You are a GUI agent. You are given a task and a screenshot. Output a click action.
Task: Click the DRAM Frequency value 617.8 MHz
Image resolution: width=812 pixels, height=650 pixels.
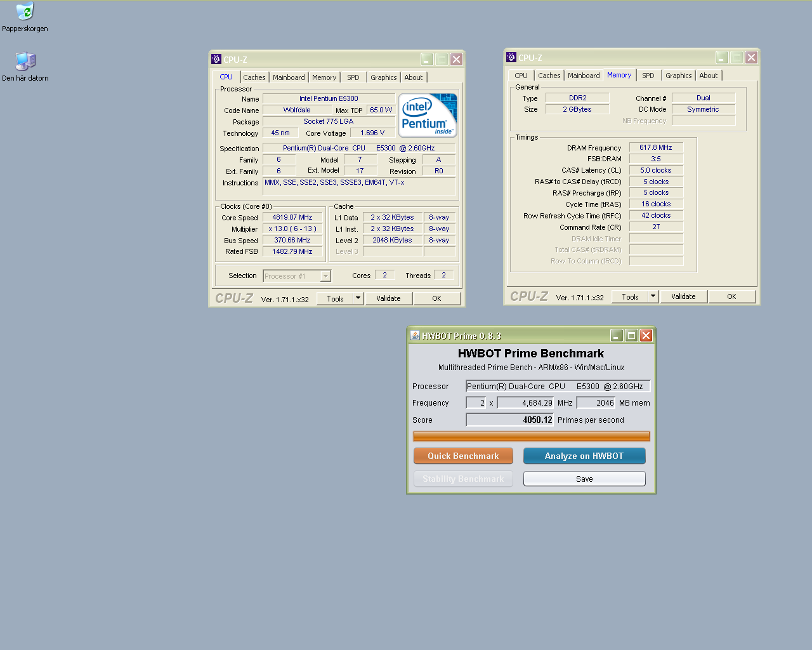point(656,147)
